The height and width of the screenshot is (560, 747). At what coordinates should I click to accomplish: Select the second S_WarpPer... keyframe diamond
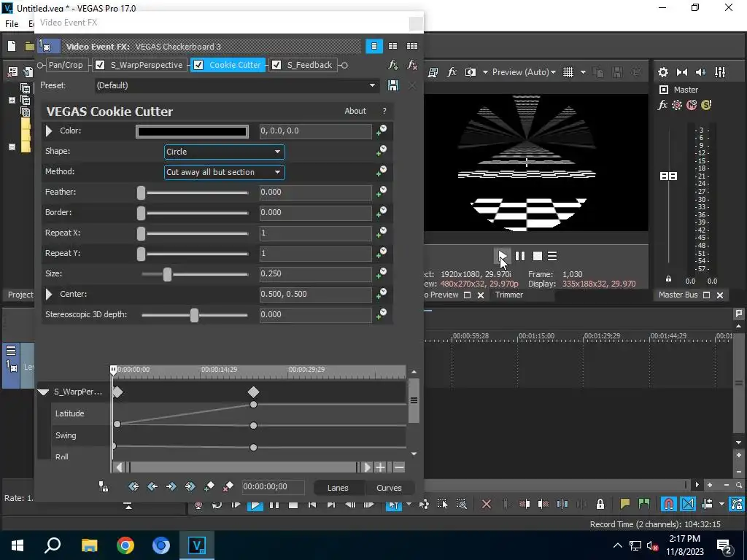point(253,392)
